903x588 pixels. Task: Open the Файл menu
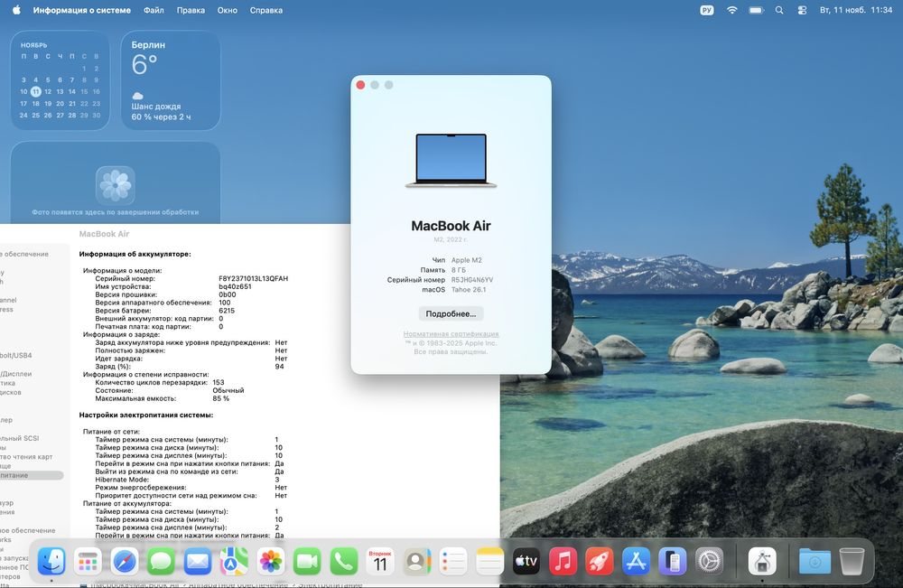pyautogui.click(x=154, y=10)
